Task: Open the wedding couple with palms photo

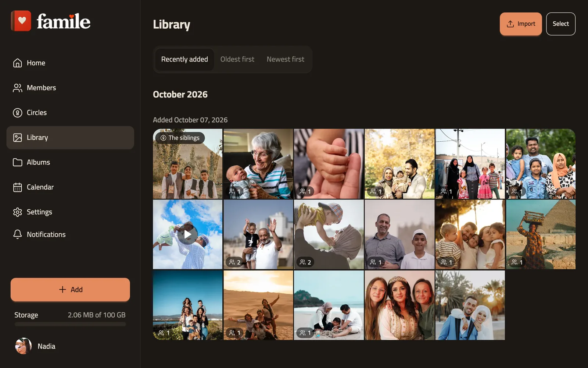Action: [470, 305]
